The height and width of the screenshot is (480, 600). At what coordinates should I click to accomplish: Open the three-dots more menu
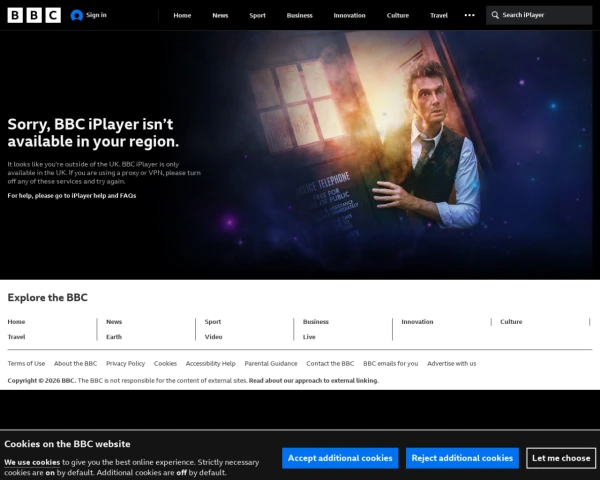tap(469, 15)
